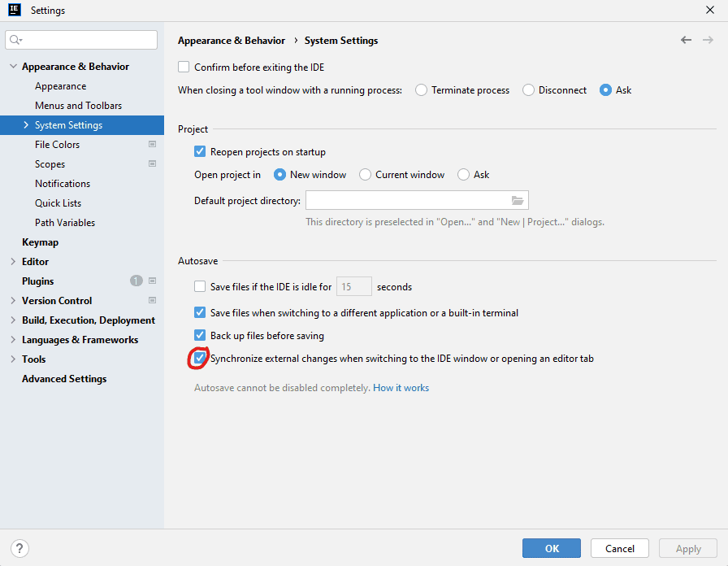728x566 pixels.
Task: Click the settings search field
Action: click(81, 40)
